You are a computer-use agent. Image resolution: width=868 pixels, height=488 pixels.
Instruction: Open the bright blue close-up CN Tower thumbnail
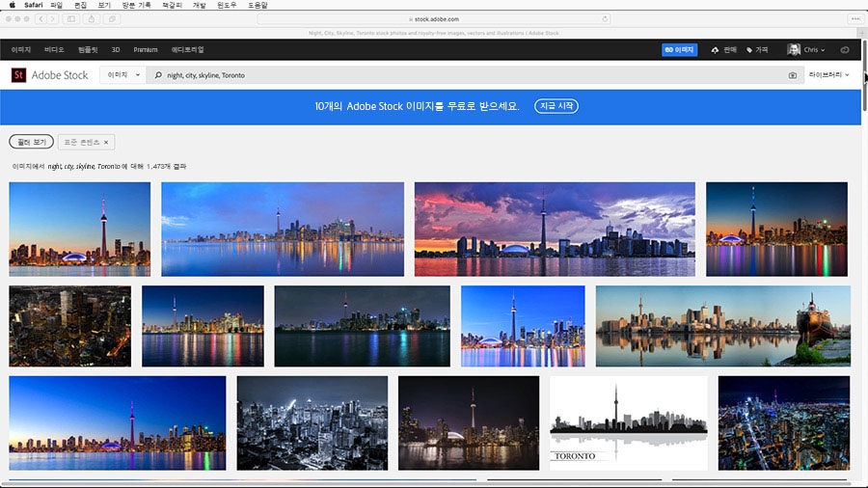click(523, 326)
